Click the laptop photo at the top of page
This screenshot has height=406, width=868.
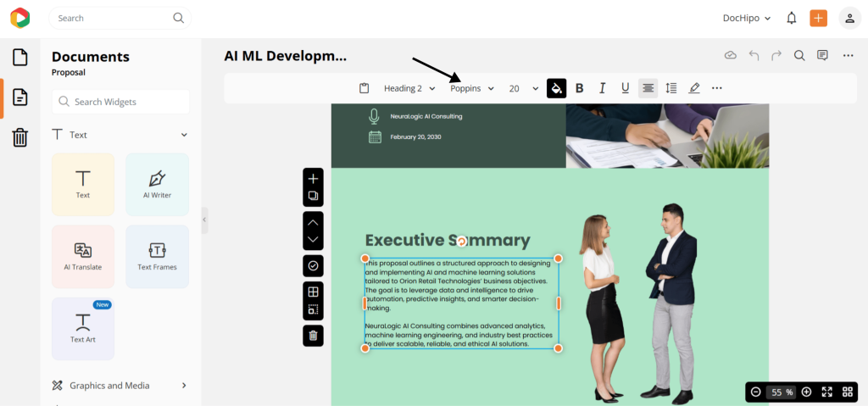point(667,136)
